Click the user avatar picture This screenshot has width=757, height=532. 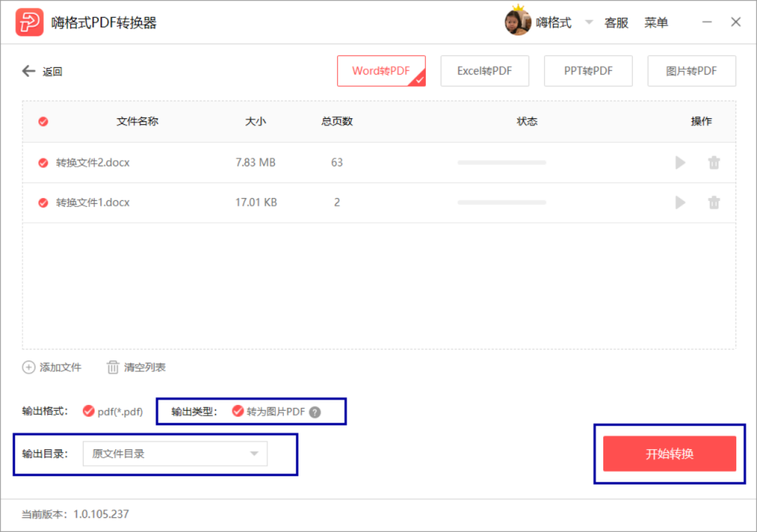[517, 22]
